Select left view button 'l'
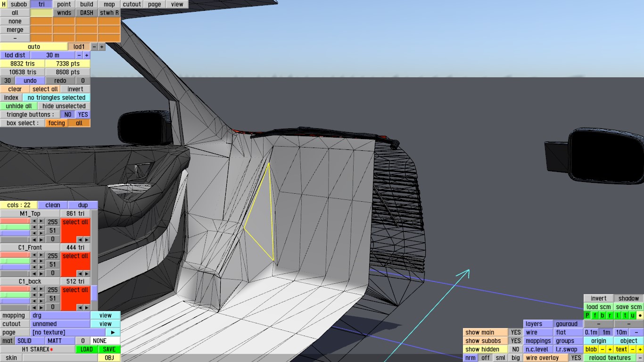 pyautogui.click(x=618, y=315)
